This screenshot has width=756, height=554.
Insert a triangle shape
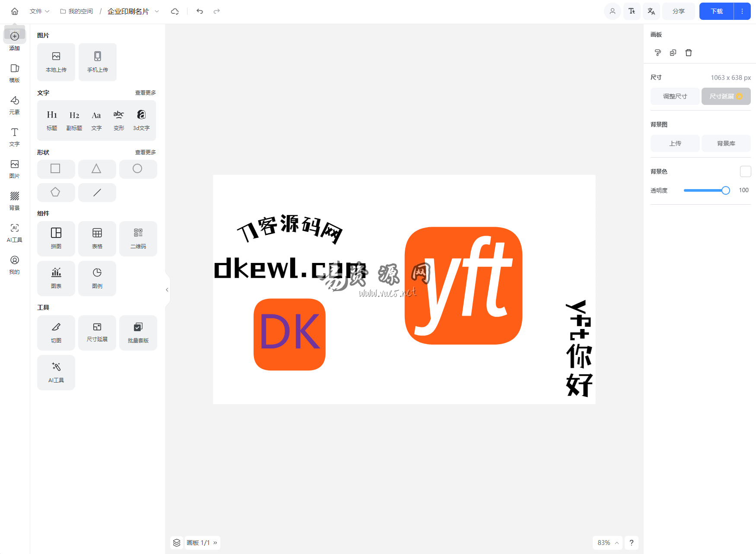97,169
